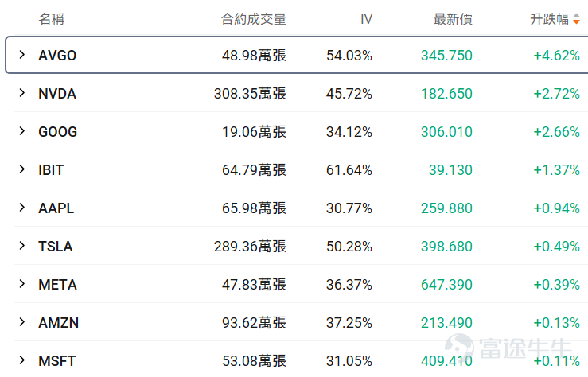Expand the NVDA row chevron
Image resolution: width=588 pixels, height=377 pixels.
(22, 93)
